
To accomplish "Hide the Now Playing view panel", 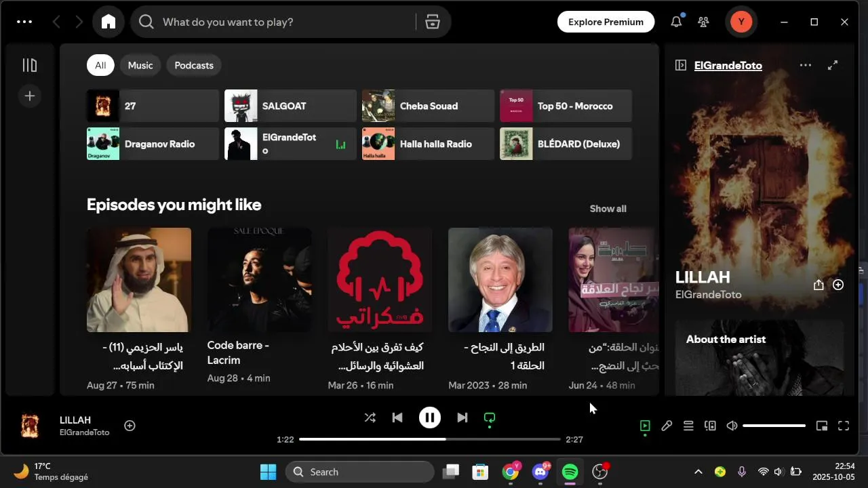I will coord(681,65).
